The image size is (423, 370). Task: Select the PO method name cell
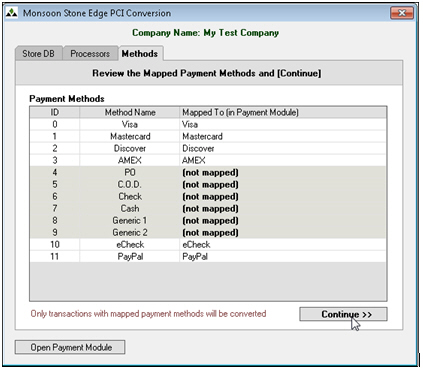[130, 172]
